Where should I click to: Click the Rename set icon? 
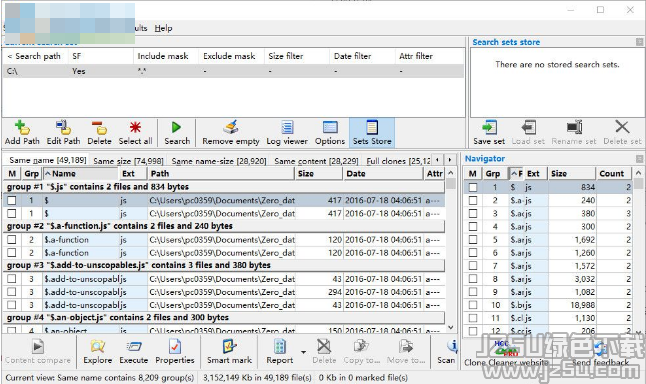(574, 127)
